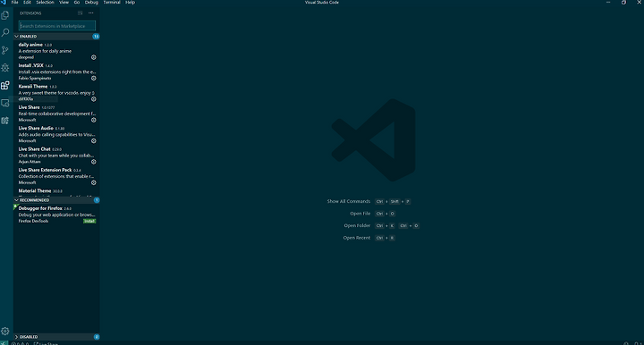Select the Live Share extension title
Screen dimensions: 644x345
click(29, 107)
